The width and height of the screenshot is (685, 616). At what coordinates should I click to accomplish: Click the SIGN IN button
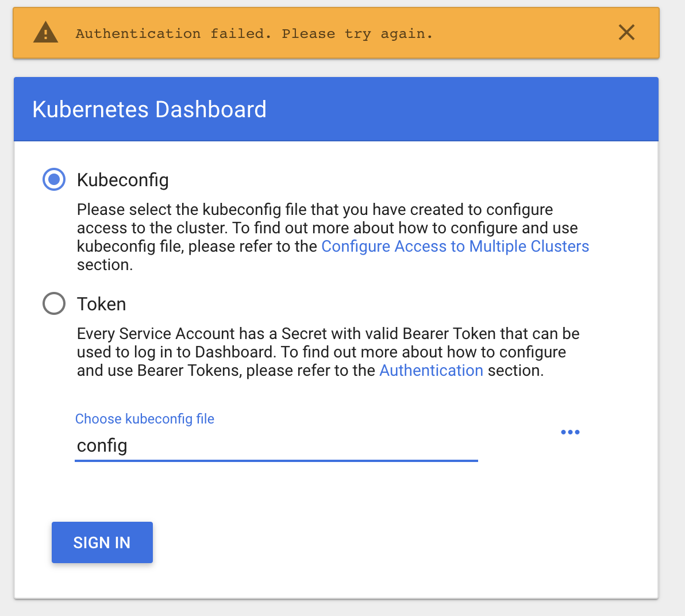point(102,542)
